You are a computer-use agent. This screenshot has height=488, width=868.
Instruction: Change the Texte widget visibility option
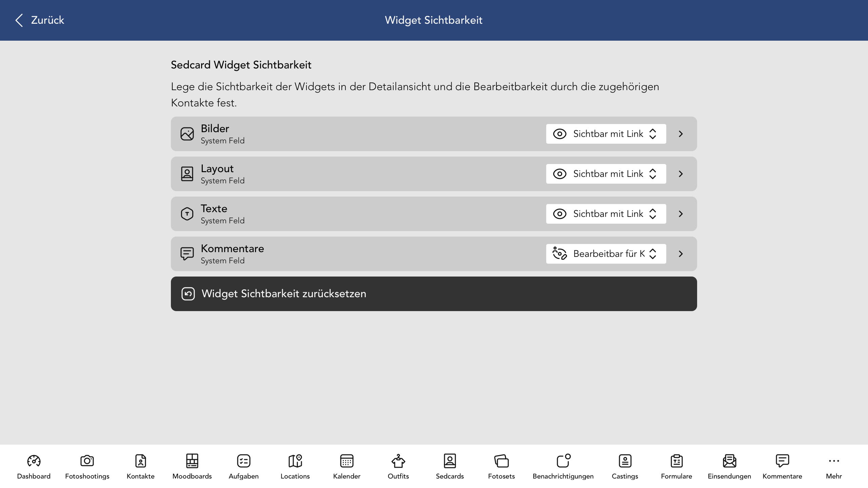point(606,213)
